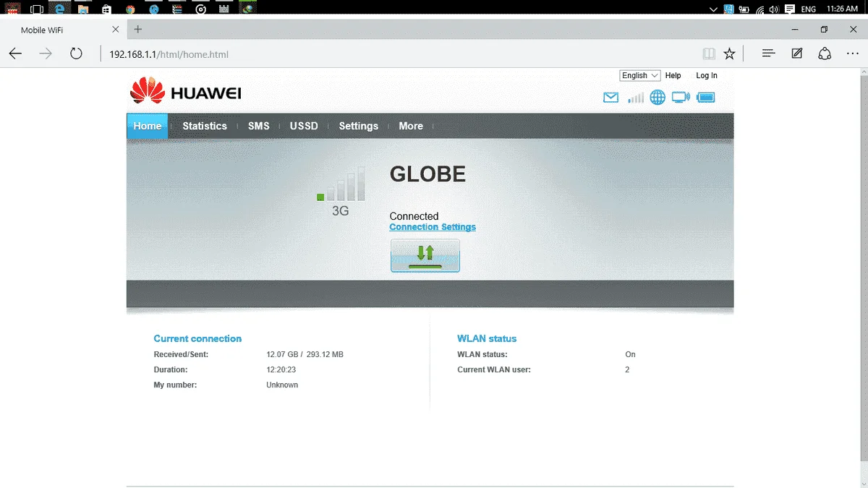The width and height of the screenshot is (868, 488).
Task: Click the address bar showing 192.168.1.1
Action: tap(398, 54)
